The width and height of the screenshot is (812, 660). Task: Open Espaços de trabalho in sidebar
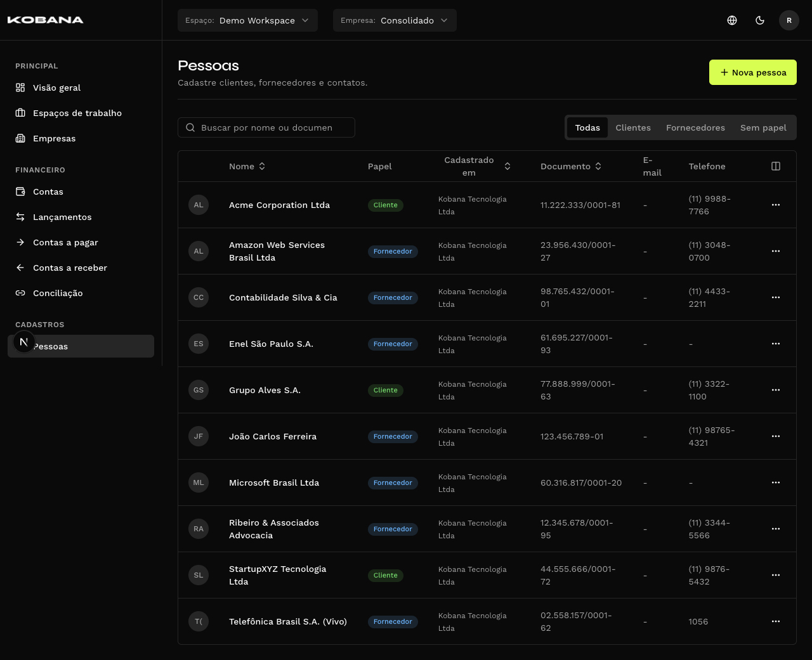tap(81, 113)
